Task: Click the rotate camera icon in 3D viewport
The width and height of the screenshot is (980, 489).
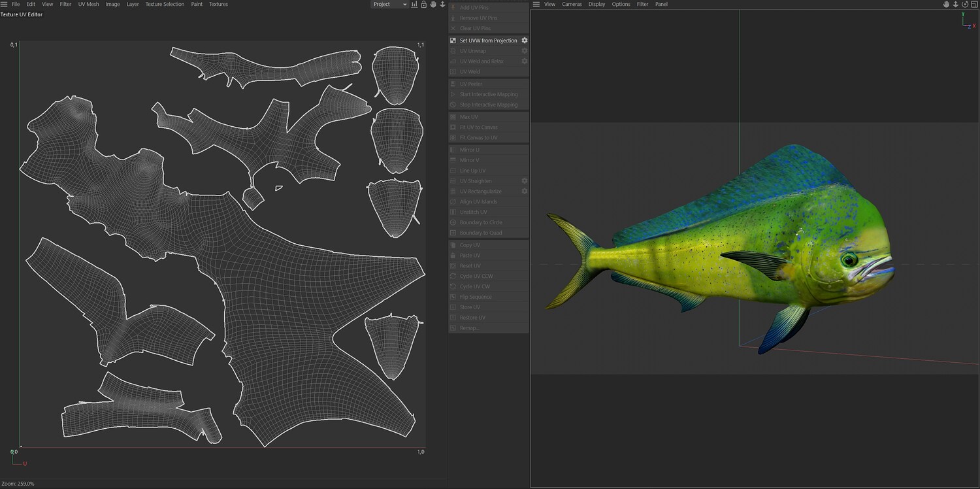Action: (x=964, y=5)
